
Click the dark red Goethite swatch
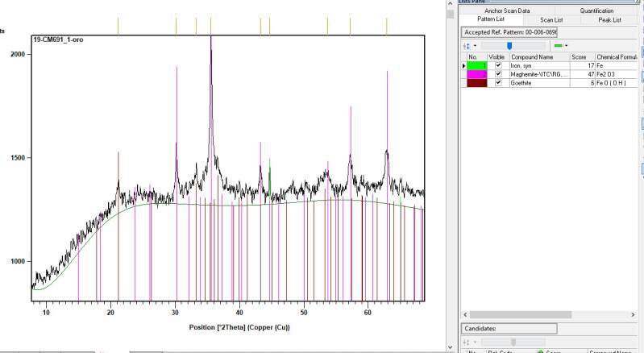pos(477,83)
